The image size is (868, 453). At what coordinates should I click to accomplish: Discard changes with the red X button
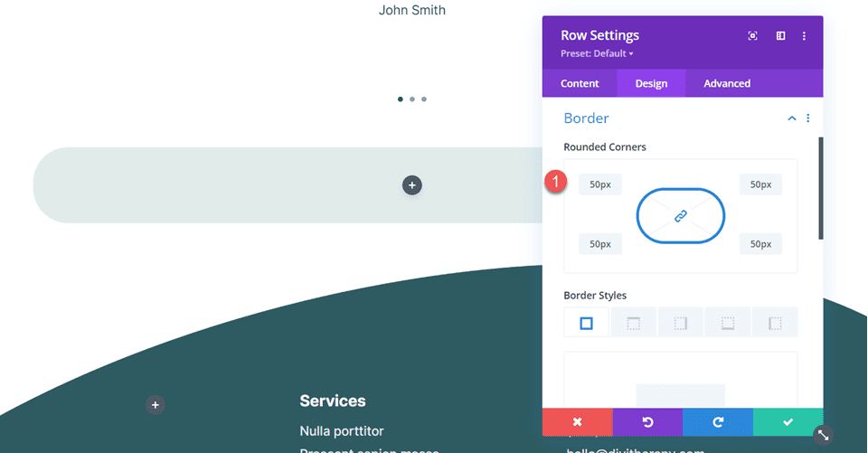pyautogui.click(x=578, y=422)
